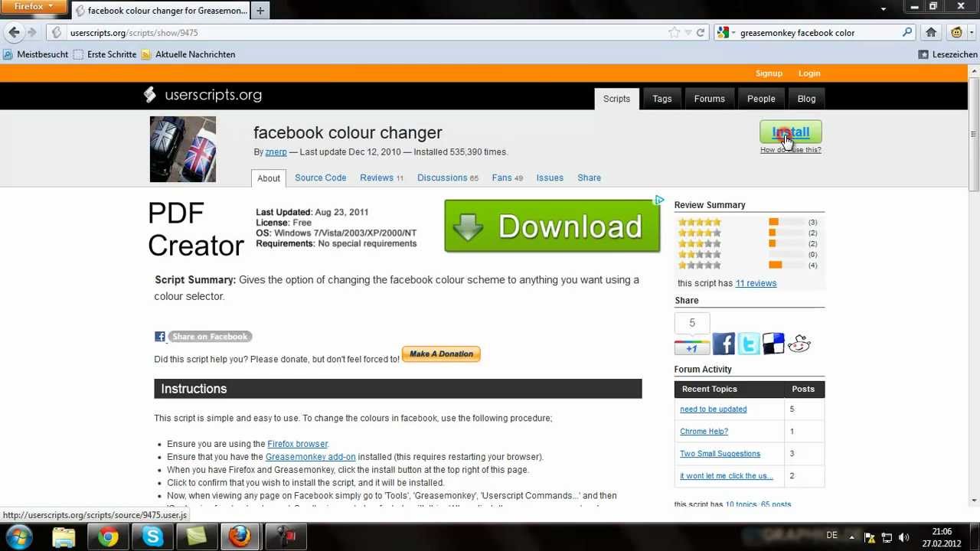
Task: Switch to the Issues tab
Action: pyautogui.click(x=550, y=178)
